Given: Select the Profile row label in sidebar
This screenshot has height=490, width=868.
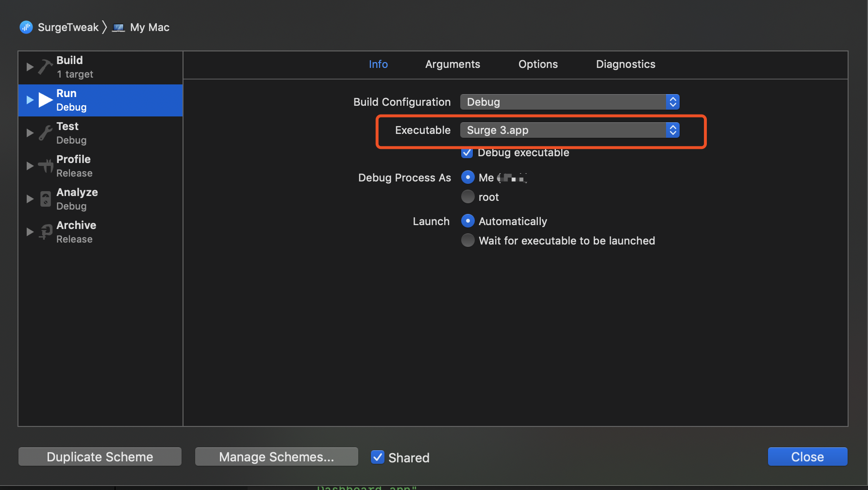Looking at the screenshot, I should [x=73, y=159].
